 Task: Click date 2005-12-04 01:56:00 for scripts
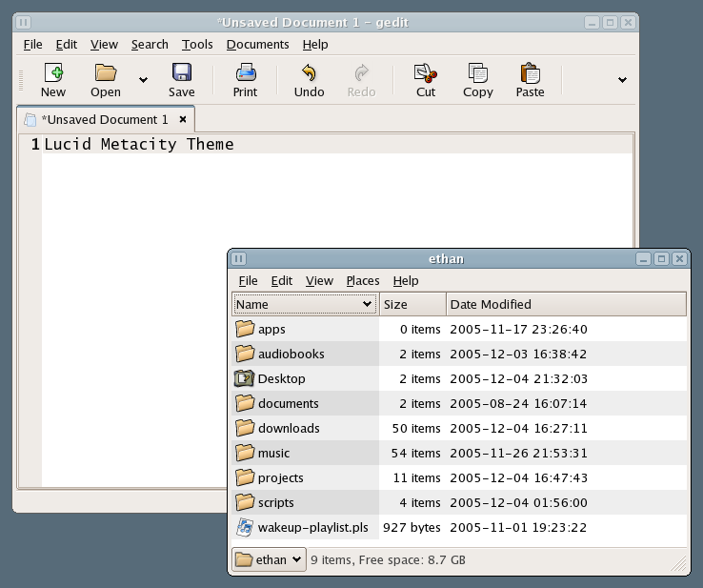tap(519, 503)
